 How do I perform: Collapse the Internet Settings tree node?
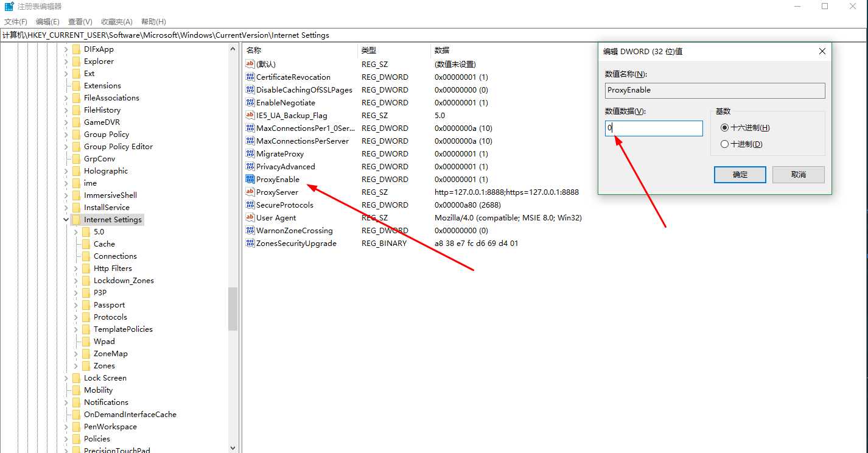[x=66, y=219]
